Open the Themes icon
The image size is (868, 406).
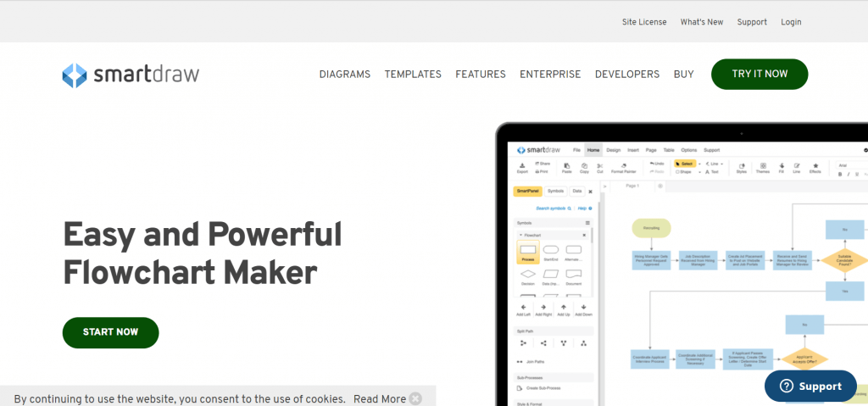[x=764, y=165]
